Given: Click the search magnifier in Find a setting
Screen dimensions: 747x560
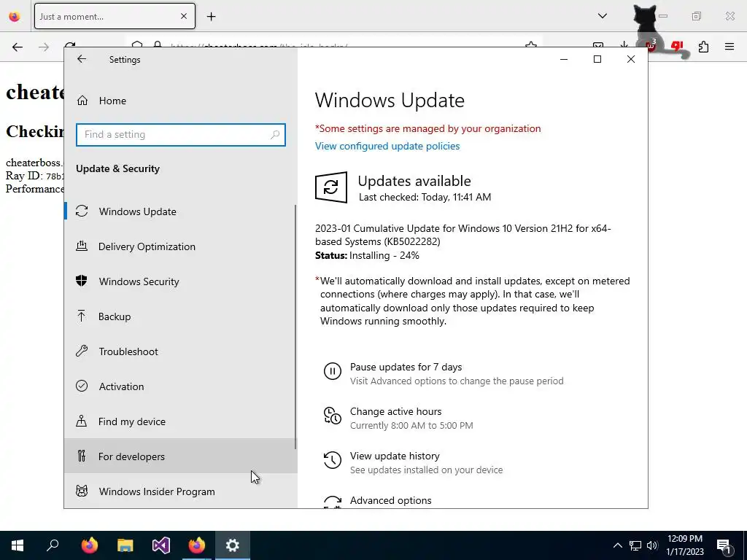Looking at the screenshot, I should pyautogui.click(x=275, y=135).
